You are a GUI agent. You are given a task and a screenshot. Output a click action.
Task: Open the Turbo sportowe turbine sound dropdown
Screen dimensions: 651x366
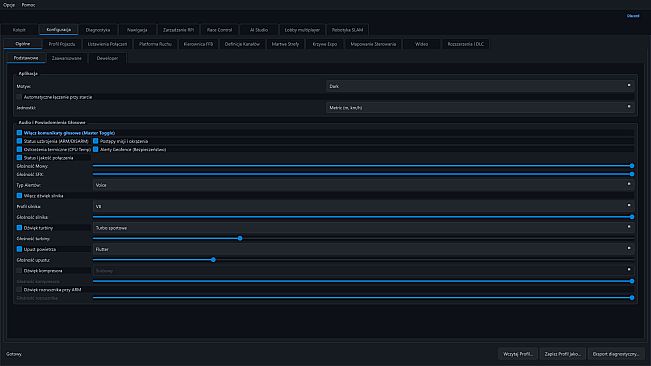pos(363,228)
